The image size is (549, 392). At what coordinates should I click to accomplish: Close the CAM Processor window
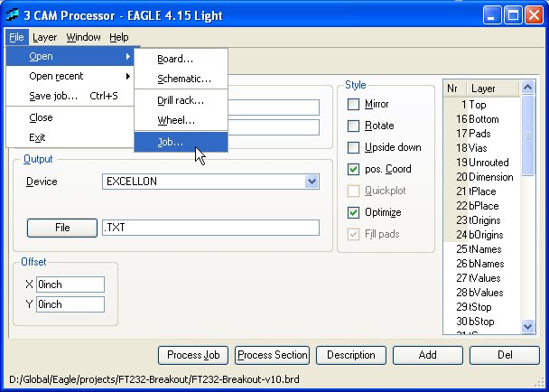click(535, 15)
